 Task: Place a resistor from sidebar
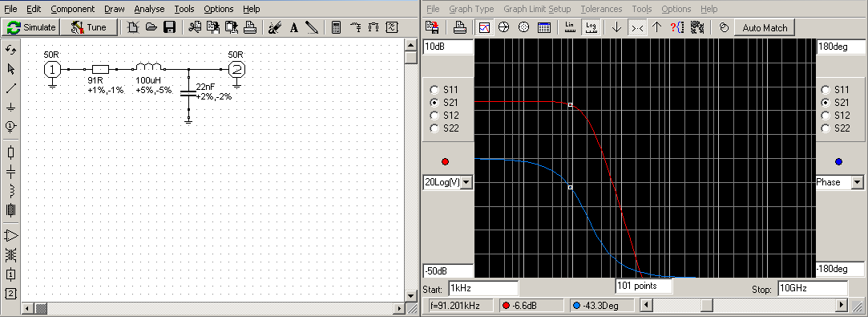click(10, 152)
